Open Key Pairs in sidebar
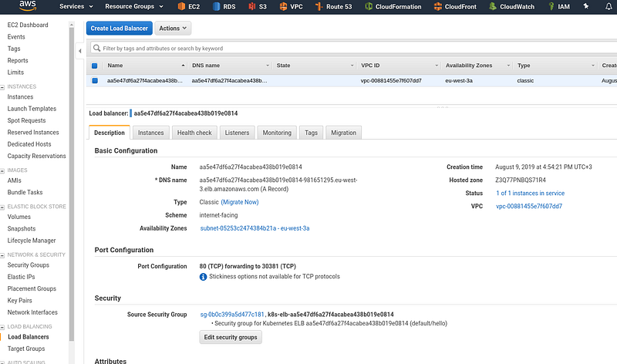Image resolution: width=617 pixels, height=364 pixels. coord(20,301)
